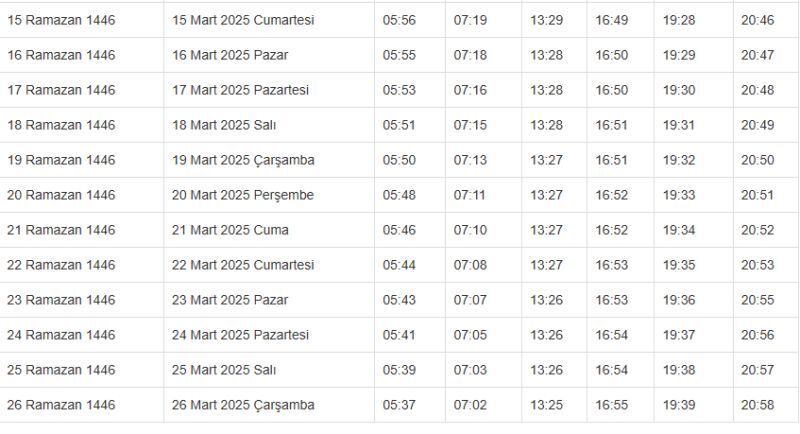The width and height of the screenshot is (800, 434).
Task: Click 05:46 in the 21 Ramazan row
Action: (x=399, y=230)
